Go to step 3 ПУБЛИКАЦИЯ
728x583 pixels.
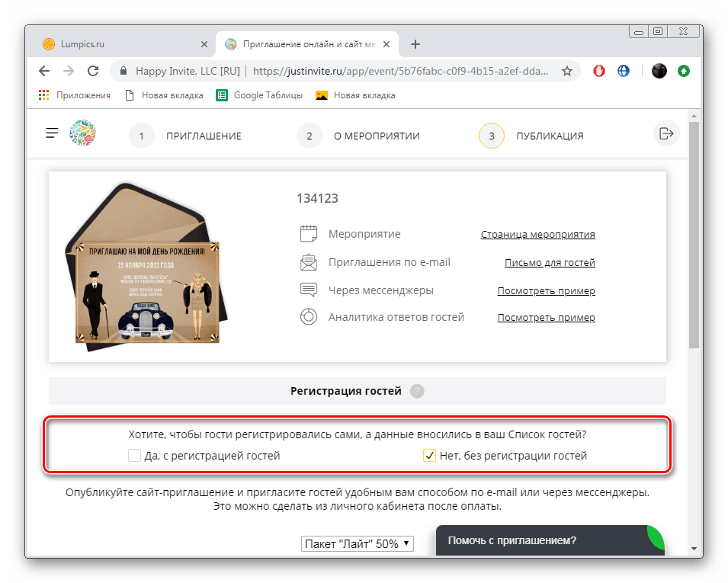531,136
